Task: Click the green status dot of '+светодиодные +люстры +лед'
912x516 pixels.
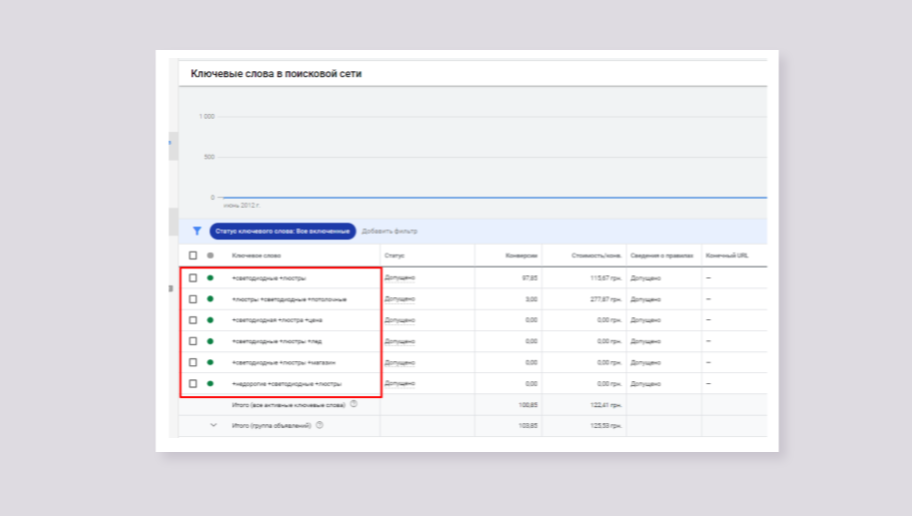Action: tap(211, 341)
